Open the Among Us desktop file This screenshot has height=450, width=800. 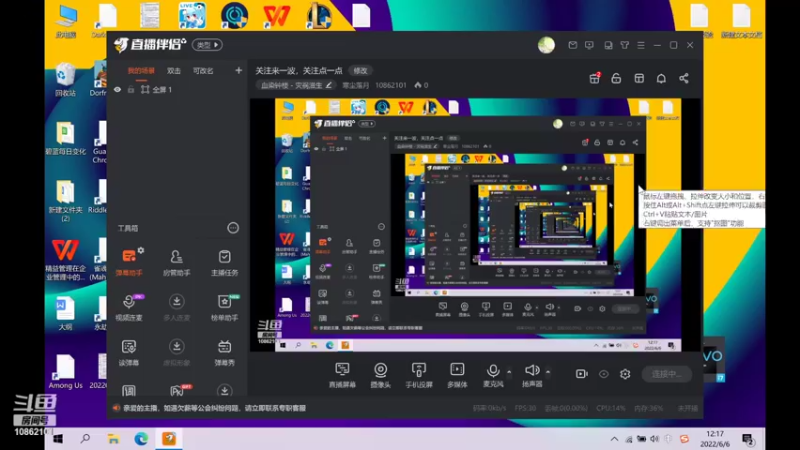pos(65,371)
